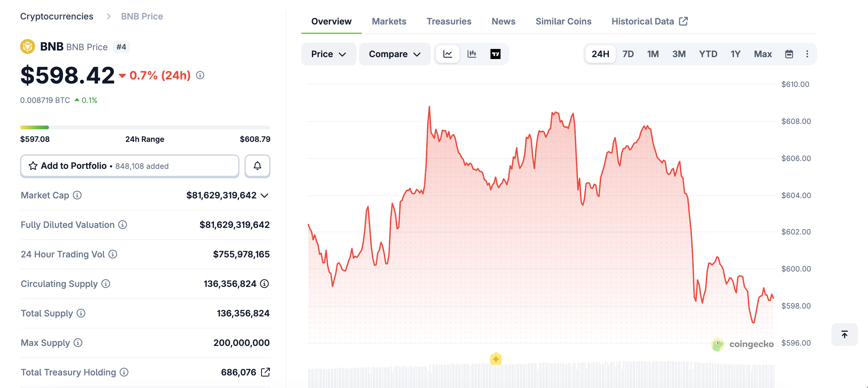Open the three-dot chart options menu
The height and width of the screenshot is (388, 868).
[807, 54]
